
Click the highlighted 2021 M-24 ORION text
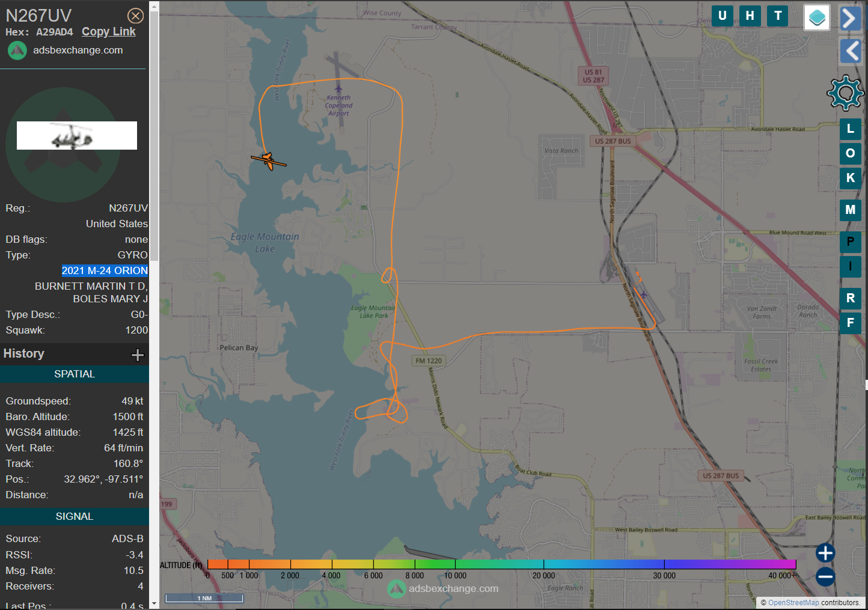105,271
